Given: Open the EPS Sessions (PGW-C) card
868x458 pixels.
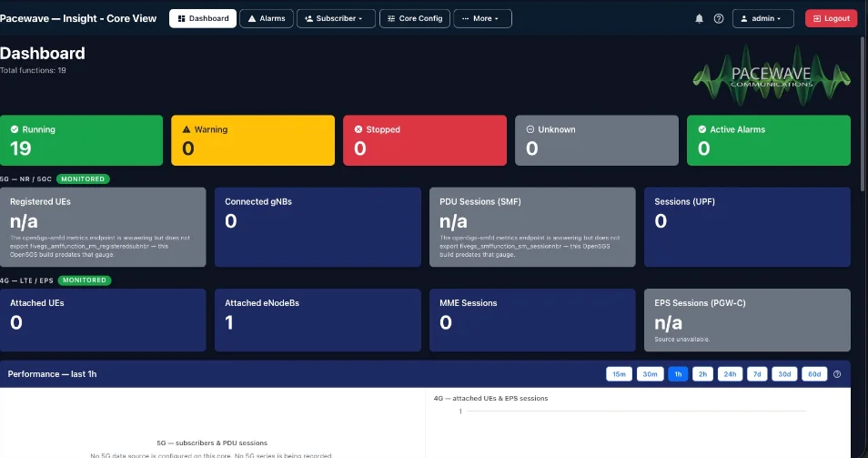Looking at the screenshot, I should tap(747, 321).
